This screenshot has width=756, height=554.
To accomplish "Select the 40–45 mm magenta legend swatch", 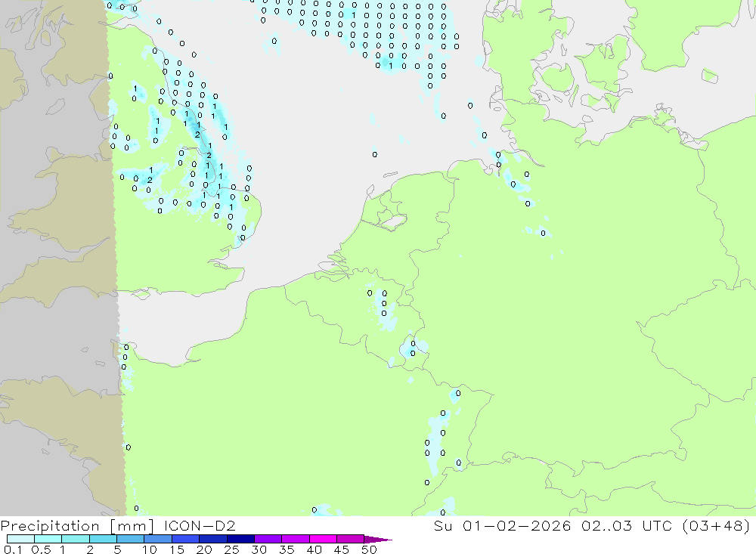I will 323,539.
